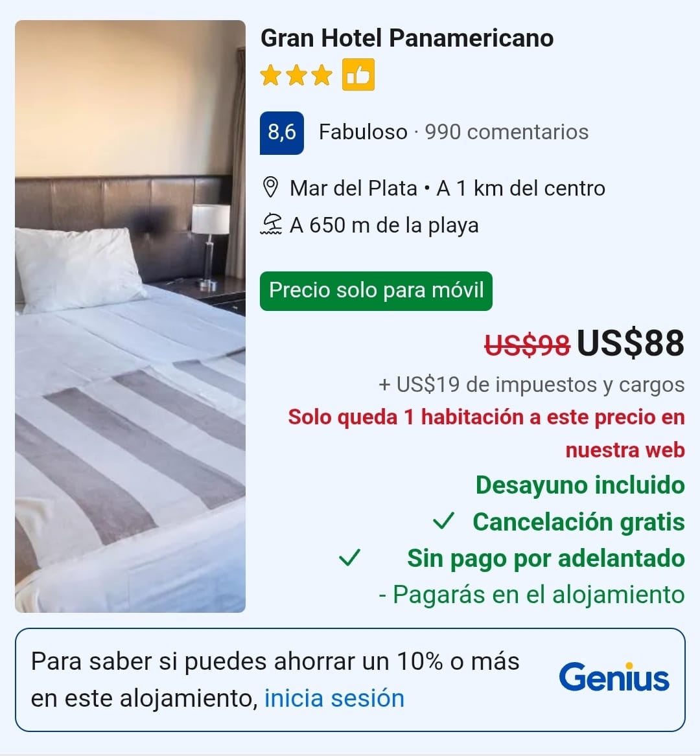Click the yellow thumbs-up preferred partner icon
Image resolution: width=700 pixels, height=756 pixels.
point(358,74)
